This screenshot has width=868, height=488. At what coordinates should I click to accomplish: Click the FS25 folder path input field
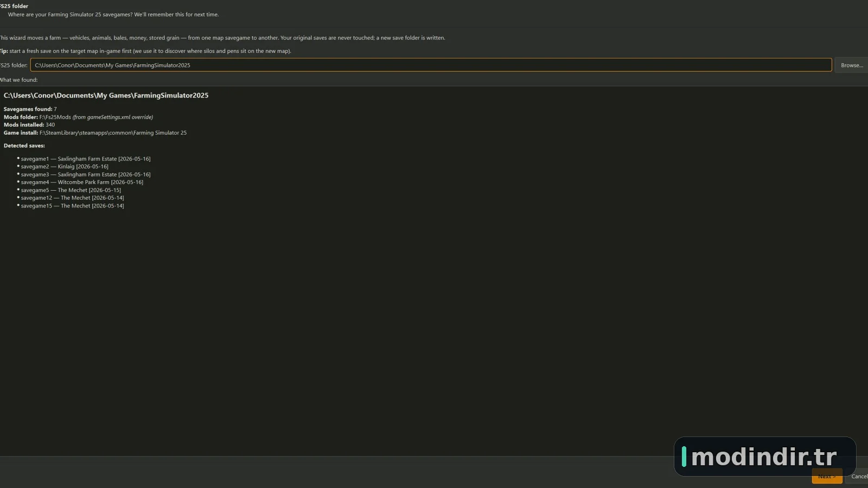click(431, 65)
